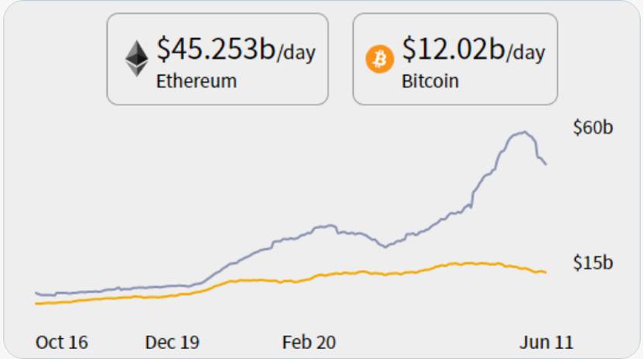Select the Oct 16 date marker
This screenshot has height=359, width=644.
click(x=62, y=342)
